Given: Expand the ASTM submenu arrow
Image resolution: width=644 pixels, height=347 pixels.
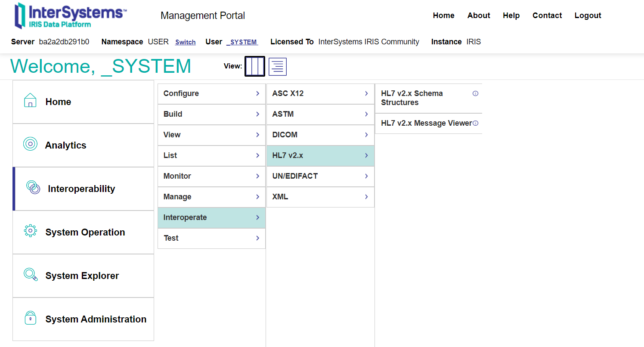Looking at the screenshot, I should point(366,114).
